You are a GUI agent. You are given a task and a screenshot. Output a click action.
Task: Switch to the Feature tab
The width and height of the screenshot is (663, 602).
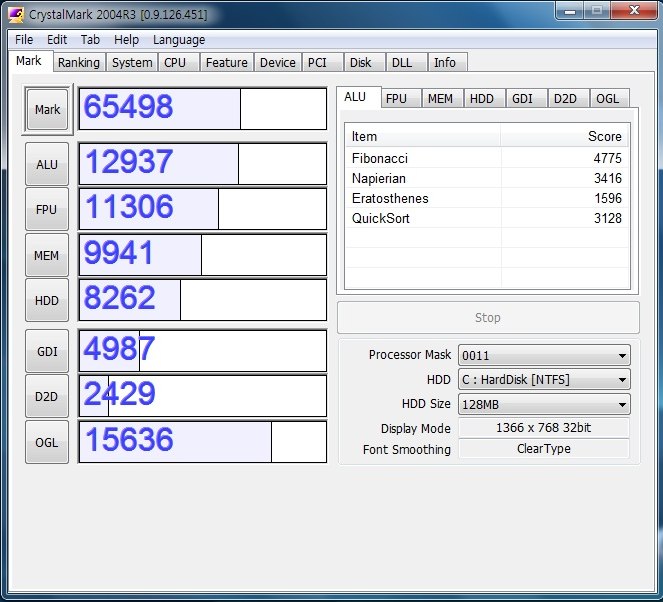tap(227, 63)
